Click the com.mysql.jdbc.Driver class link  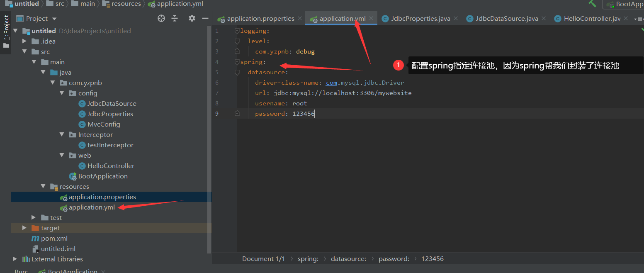coord(365,83)
